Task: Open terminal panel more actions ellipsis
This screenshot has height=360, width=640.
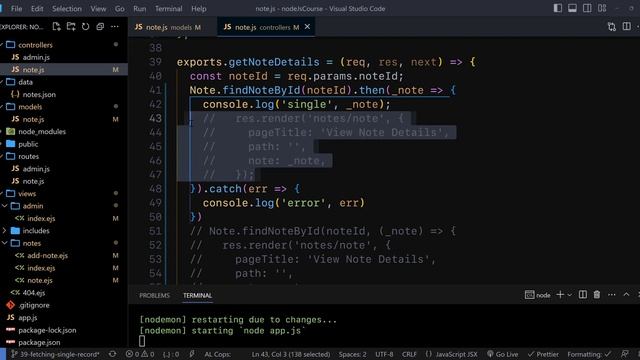Action: (x=611, y=295)
